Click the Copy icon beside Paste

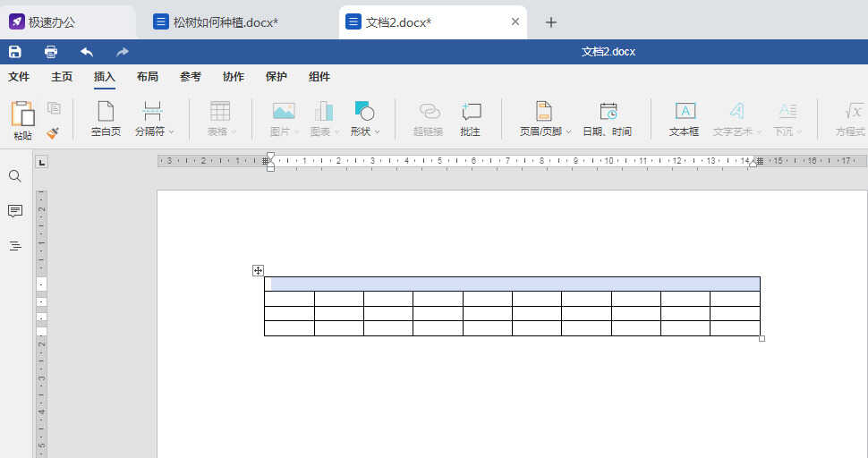click(54, 108)
